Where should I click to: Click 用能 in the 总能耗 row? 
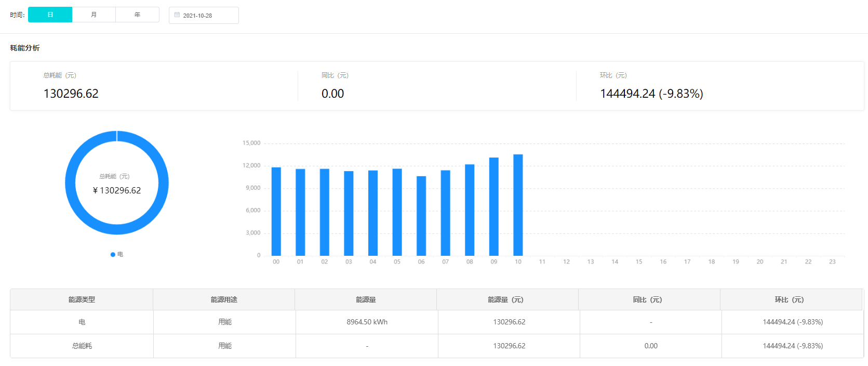click(225, 346)
